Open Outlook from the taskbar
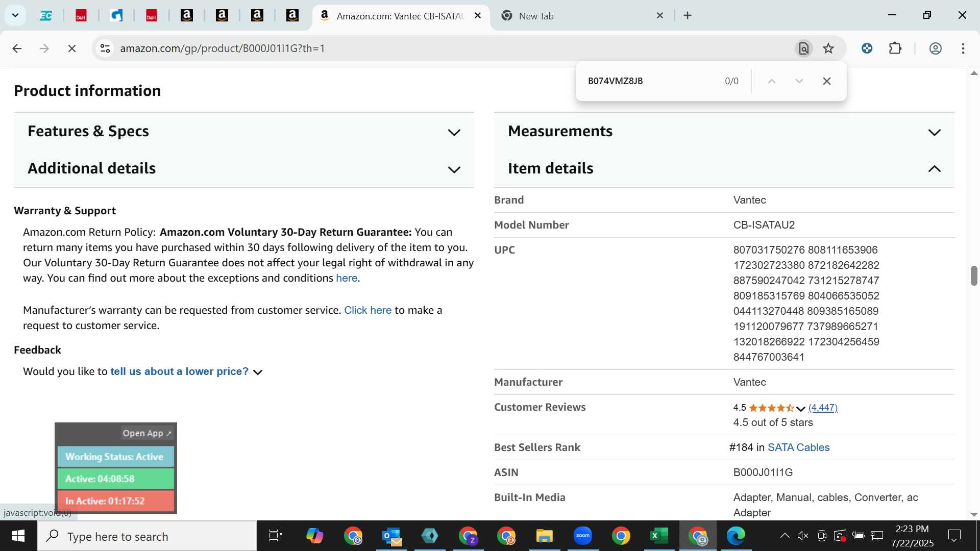 391,536
